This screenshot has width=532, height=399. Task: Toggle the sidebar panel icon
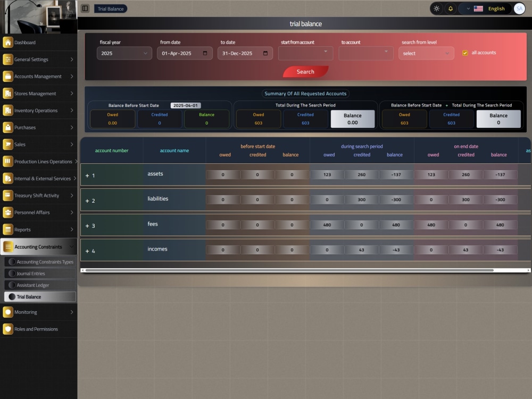[85, 9]
